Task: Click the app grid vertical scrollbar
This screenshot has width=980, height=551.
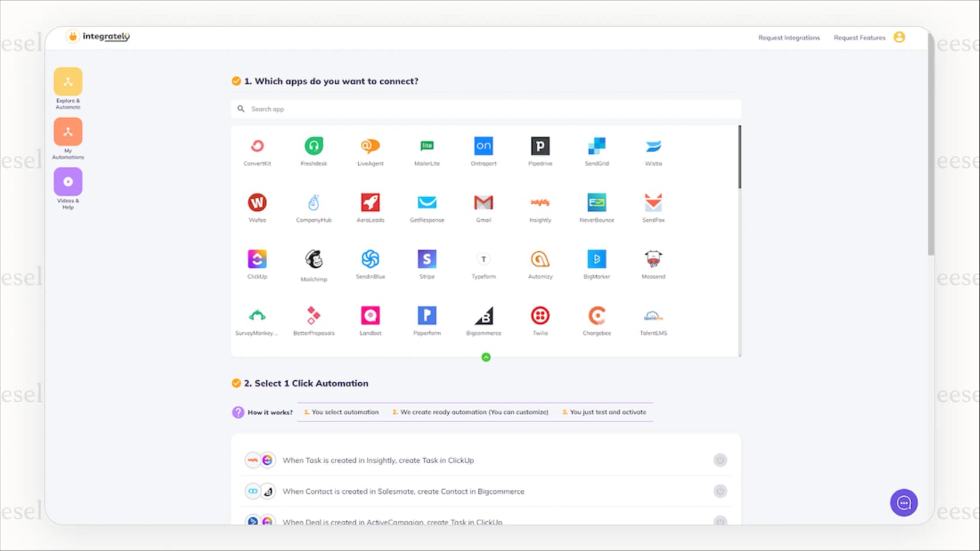Action: (x=740, y=157)
